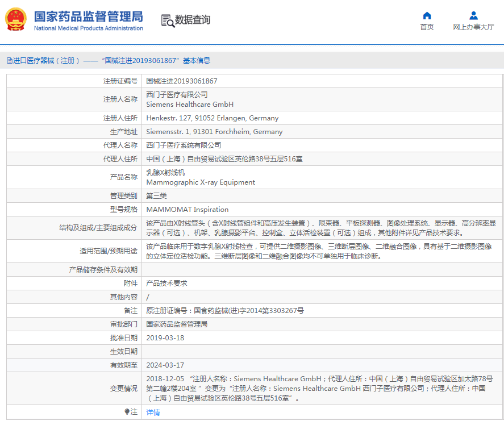The height and width of the screenshot is (421, 504).
Task: Select expiry date 2024-03-17
Action: 165,365
